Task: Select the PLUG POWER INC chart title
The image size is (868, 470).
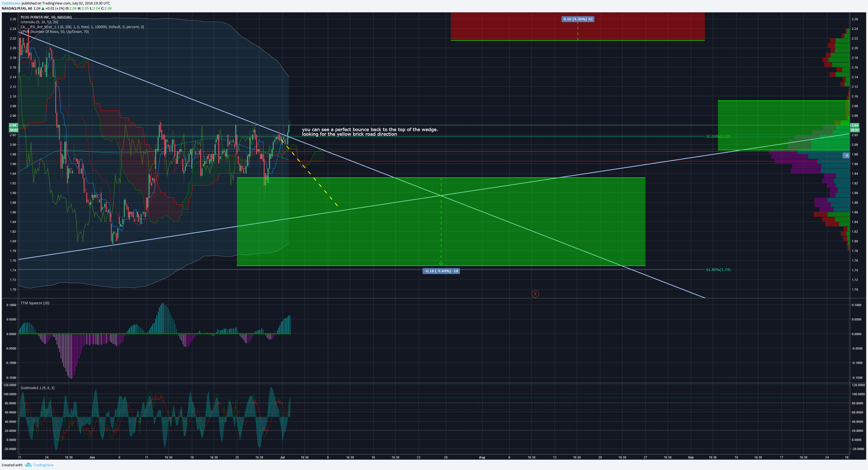Action: (x=46, y=17)
